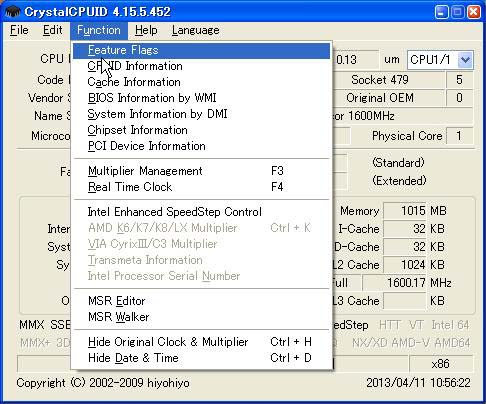
Task: Choose Chipset Information
Action: coord(201,130)
